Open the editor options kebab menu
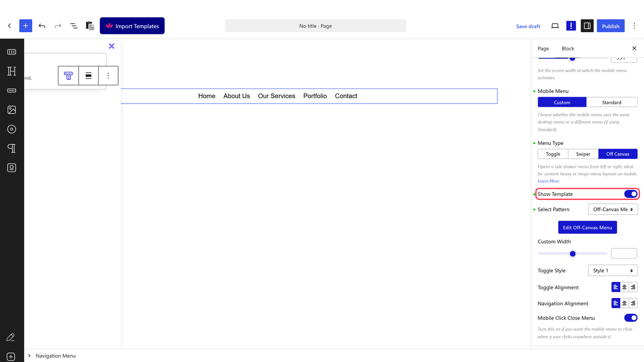The height and width of the screenshot is (362, 644). (x=634, y=26)
